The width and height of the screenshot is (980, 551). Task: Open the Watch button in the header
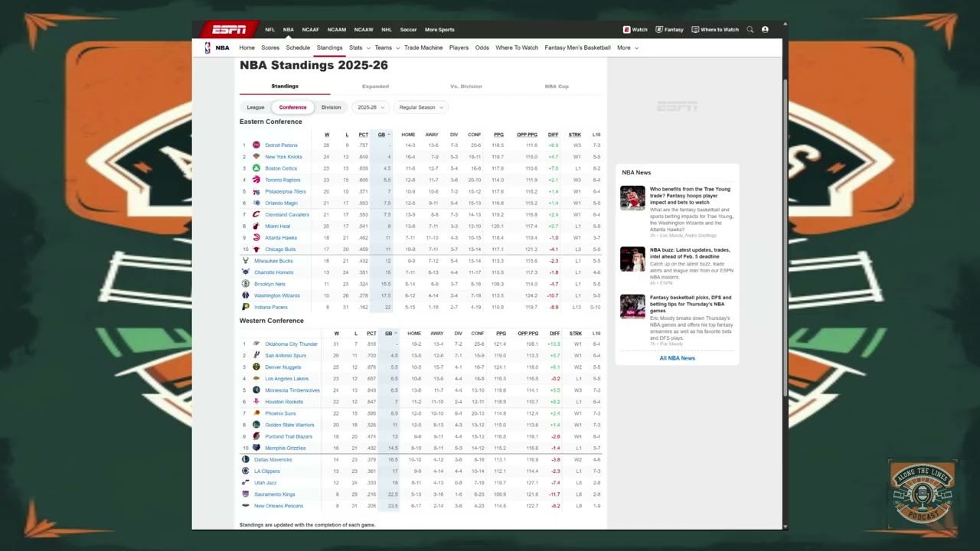click(x=635, y=30)
